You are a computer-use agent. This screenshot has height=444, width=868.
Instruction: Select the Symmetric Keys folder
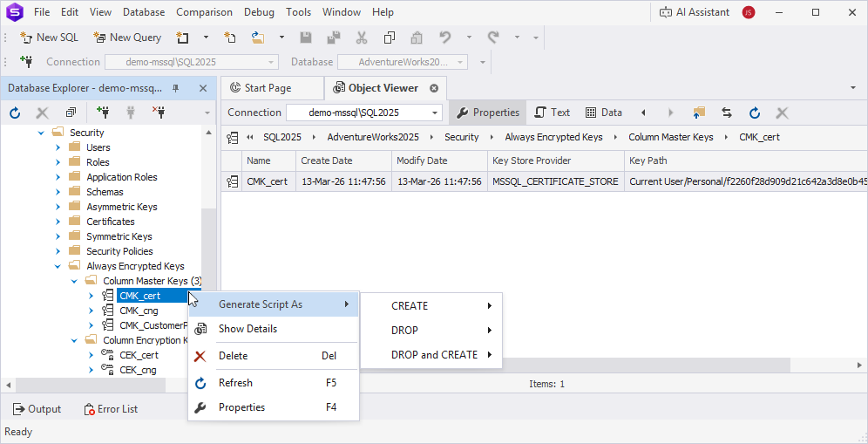tap(119, 236)
